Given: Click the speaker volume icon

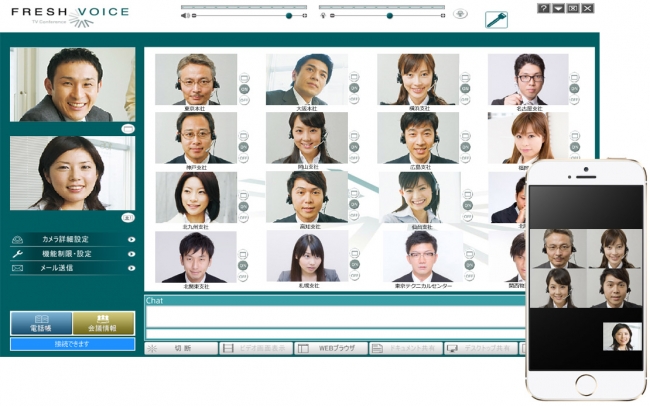Looking at the screenshot, I should pyautogui.click(x=185, y=16).
